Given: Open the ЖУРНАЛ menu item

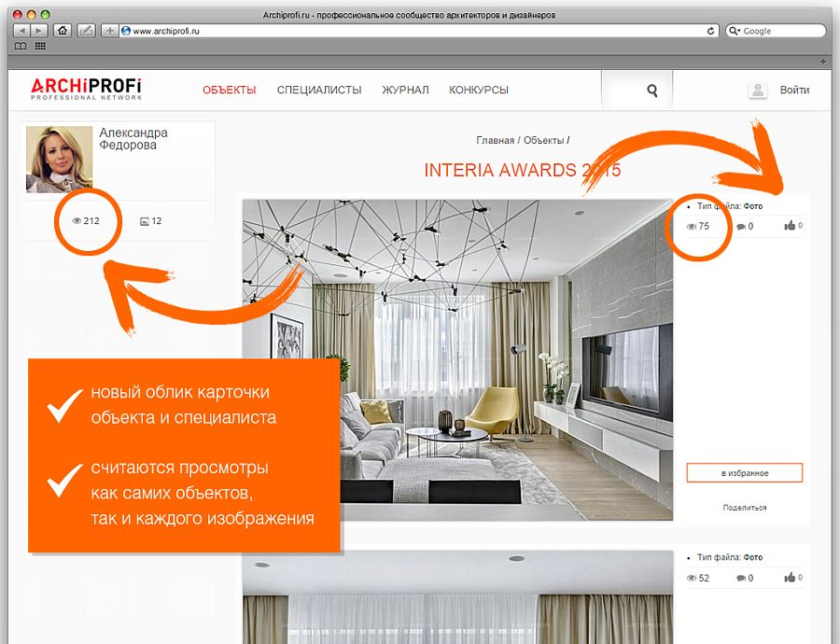Looking at the screenshot, I should click(x=405, y=91).
